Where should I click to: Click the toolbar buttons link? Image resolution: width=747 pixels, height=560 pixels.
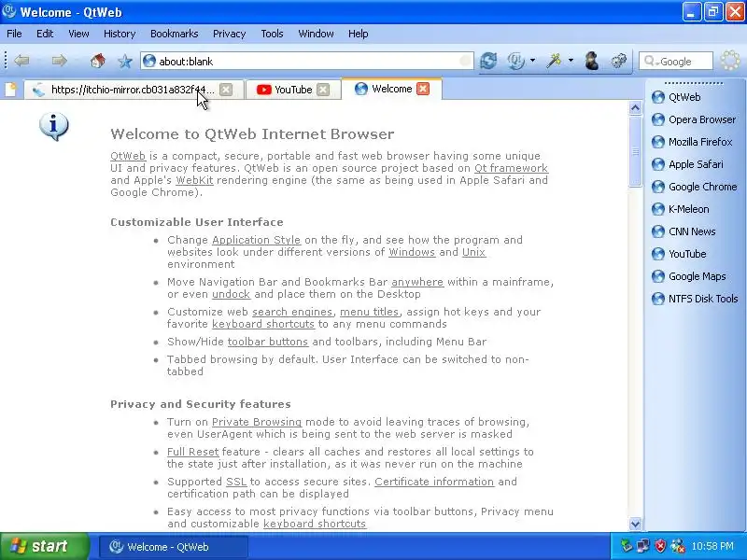point(268,342)
